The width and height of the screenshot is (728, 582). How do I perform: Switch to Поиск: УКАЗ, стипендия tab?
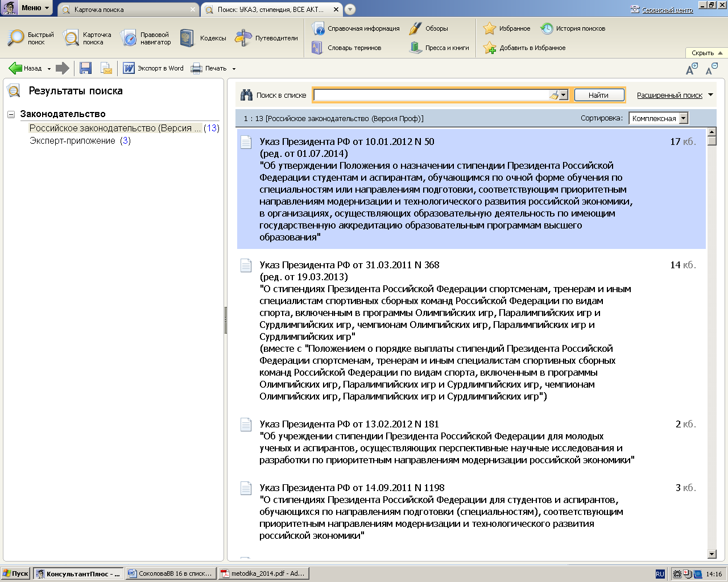271,10
